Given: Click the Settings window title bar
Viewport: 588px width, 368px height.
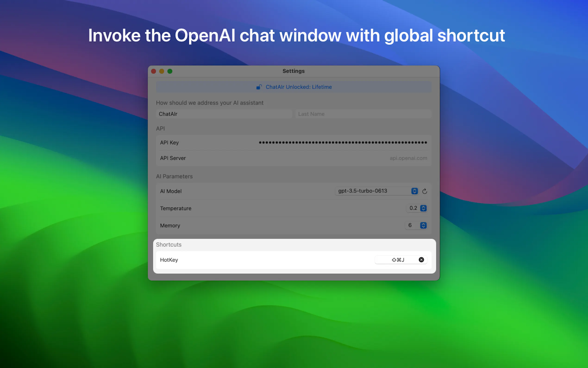Looking at the screenshot, I should (294, 71).
